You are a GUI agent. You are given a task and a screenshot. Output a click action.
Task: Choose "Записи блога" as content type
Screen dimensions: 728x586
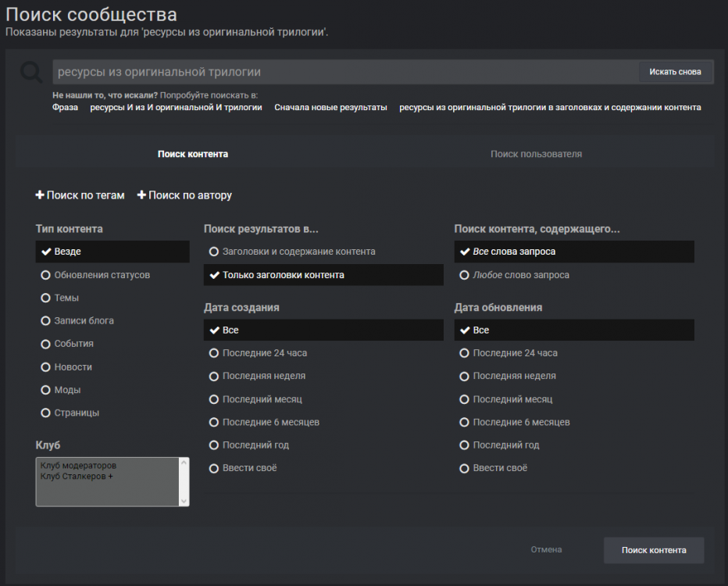[79, 320]
